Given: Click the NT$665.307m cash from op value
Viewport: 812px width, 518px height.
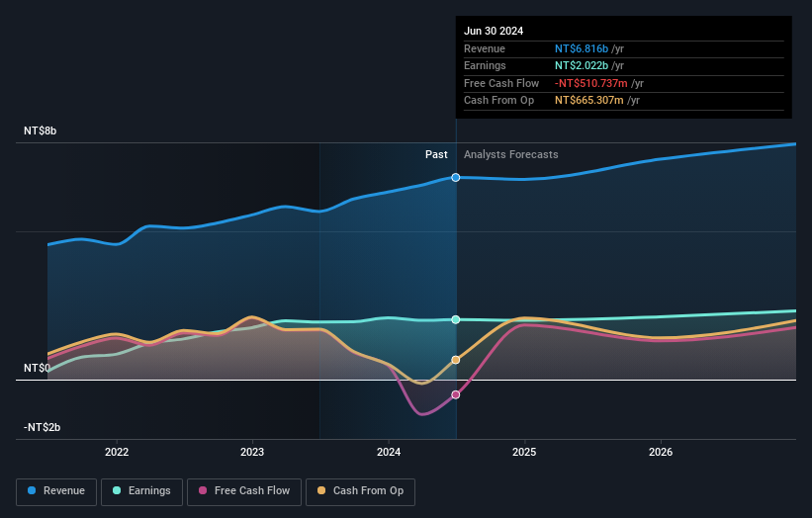Looking at the screenshot, I should pyautogui.click(x=589, y=101).
